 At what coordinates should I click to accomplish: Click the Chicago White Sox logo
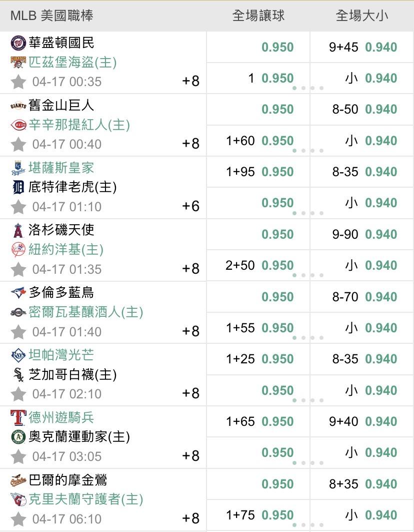coord(18,374)
